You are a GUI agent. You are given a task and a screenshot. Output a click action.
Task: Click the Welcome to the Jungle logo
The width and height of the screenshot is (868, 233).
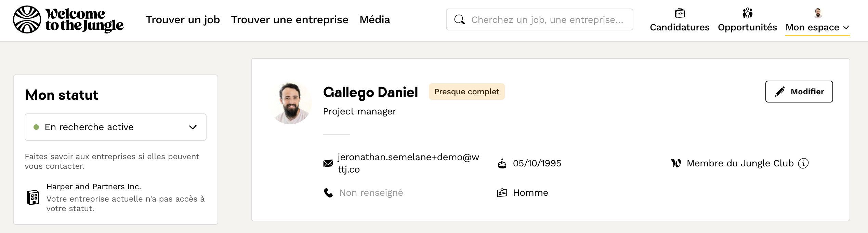coord(68,19)
